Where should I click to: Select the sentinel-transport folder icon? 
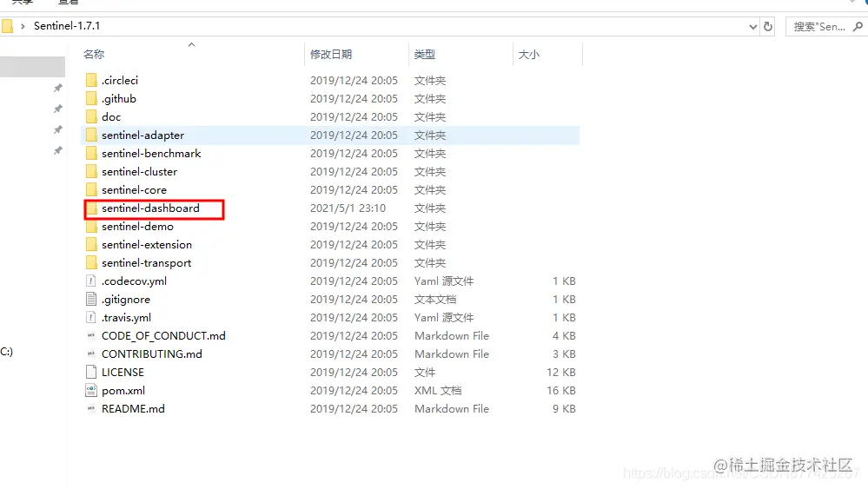tap(91, 263)
